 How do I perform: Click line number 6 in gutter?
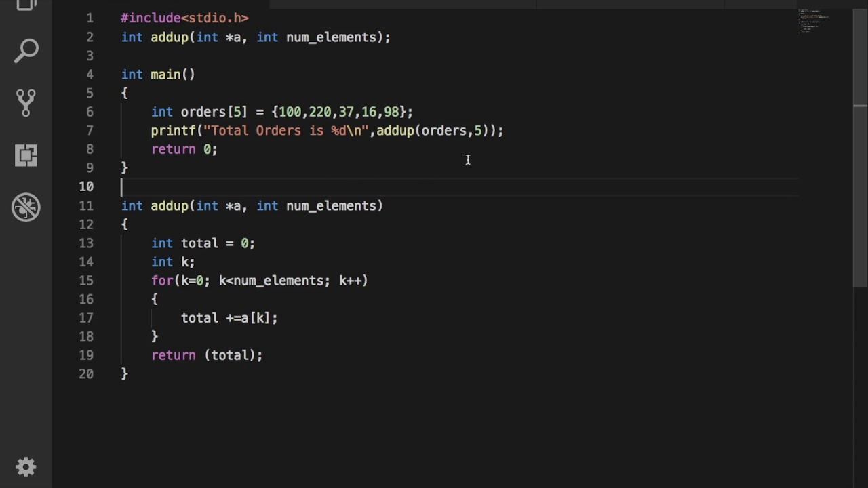pyautogui.click(x=90, y=112)
